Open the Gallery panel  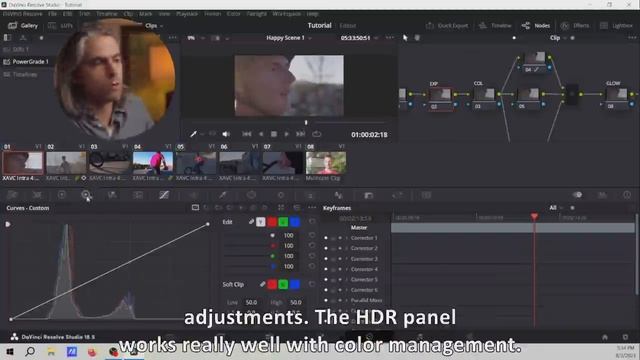23,25
